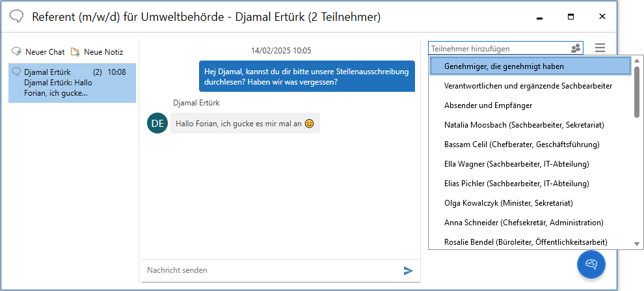Select 'Genehmiger, die genehmigt haben' option
The height and width of the screenshot is (291, 644).
pyautogui.click(x=503, y=66)
